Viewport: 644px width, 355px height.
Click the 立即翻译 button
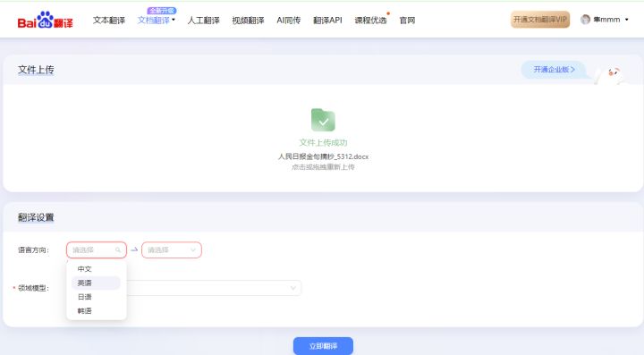pos(323,346)
